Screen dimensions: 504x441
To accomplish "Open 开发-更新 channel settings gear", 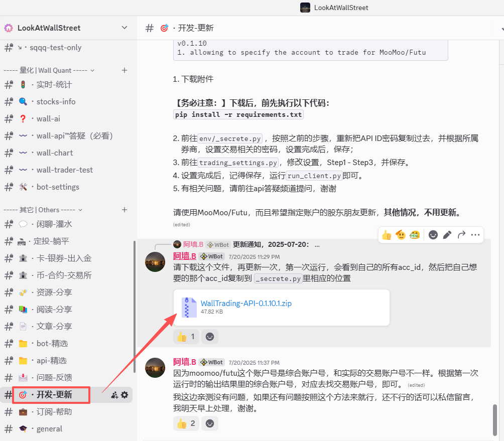I will [x=124, y=395].
